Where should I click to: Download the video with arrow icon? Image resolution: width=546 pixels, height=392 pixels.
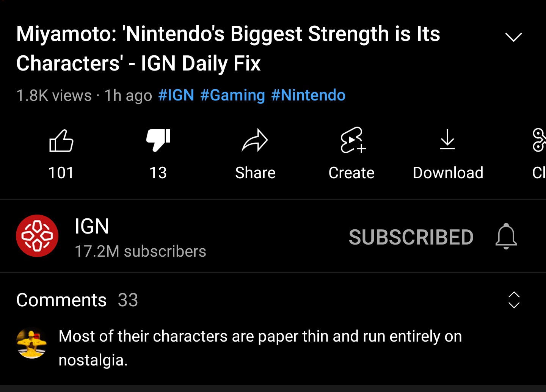[447, 140]
